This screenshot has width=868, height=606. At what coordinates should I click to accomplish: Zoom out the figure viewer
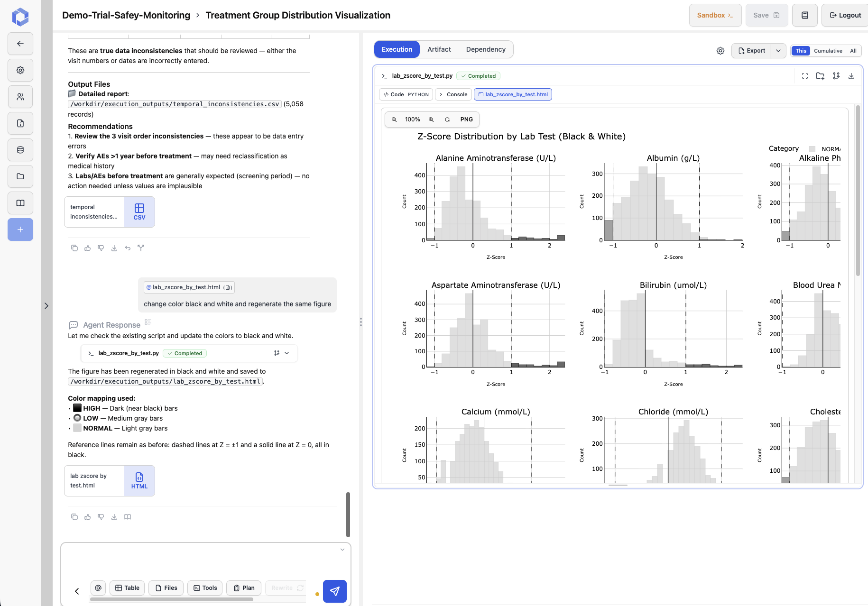pos(394,119)
